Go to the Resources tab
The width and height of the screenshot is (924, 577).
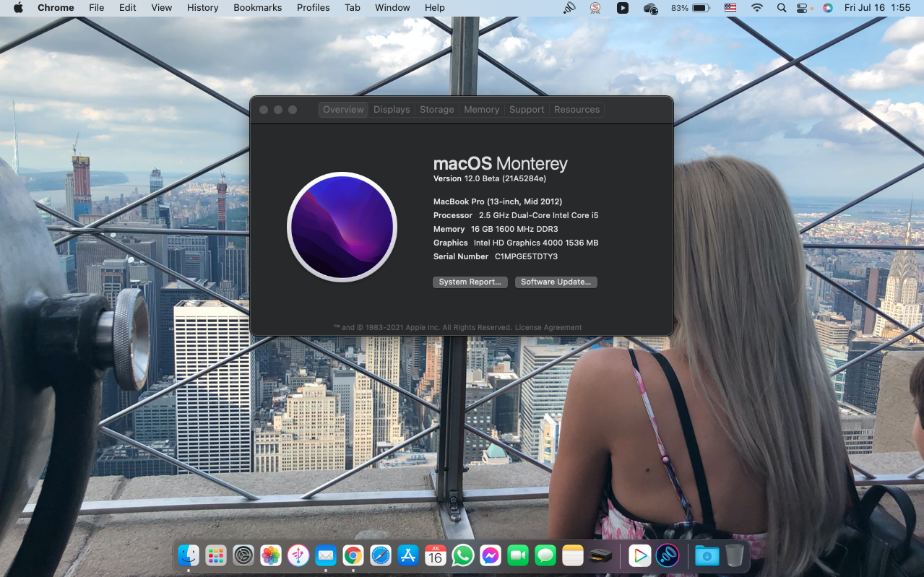pyautogui.click(x=577, y=110)
